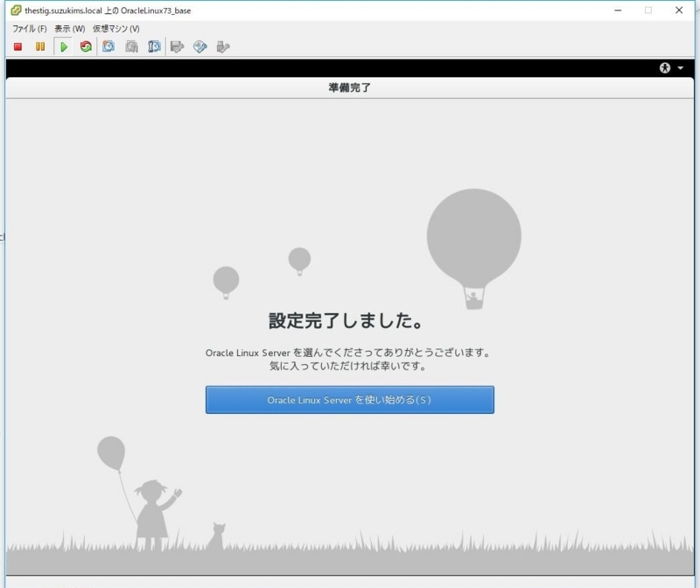The width and height of the screenshot is (700, 588).
Task: Open the ファイル (F) menu
Action: [x=30, y=29]
